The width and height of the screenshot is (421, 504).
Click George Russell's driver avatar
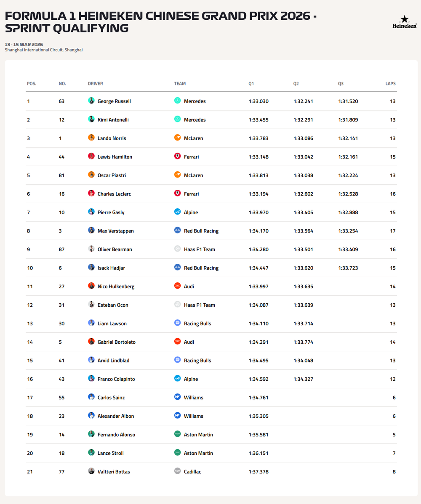tap(91, 101)
